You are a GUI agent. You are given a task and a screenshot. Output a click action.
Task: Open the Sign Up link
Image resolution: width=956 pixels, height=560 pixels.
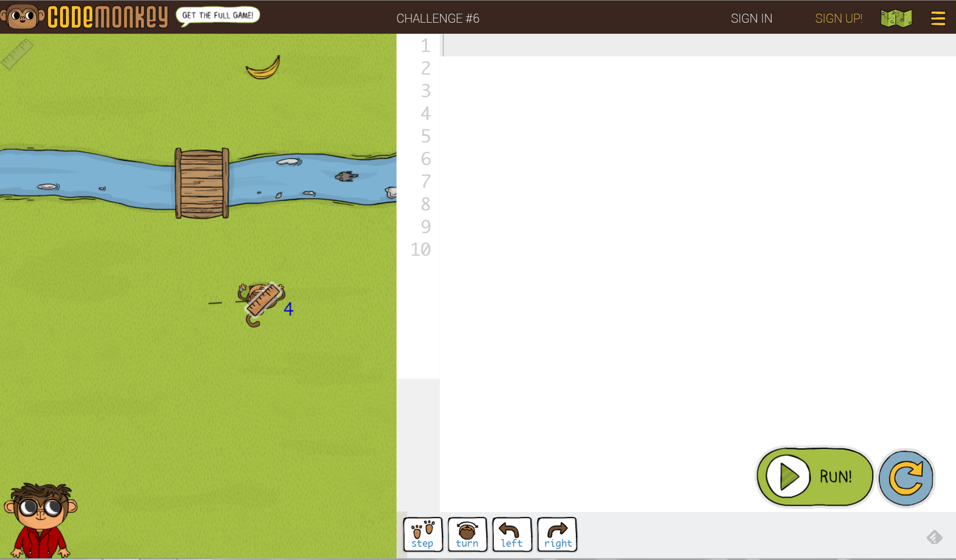pos(838,18)
